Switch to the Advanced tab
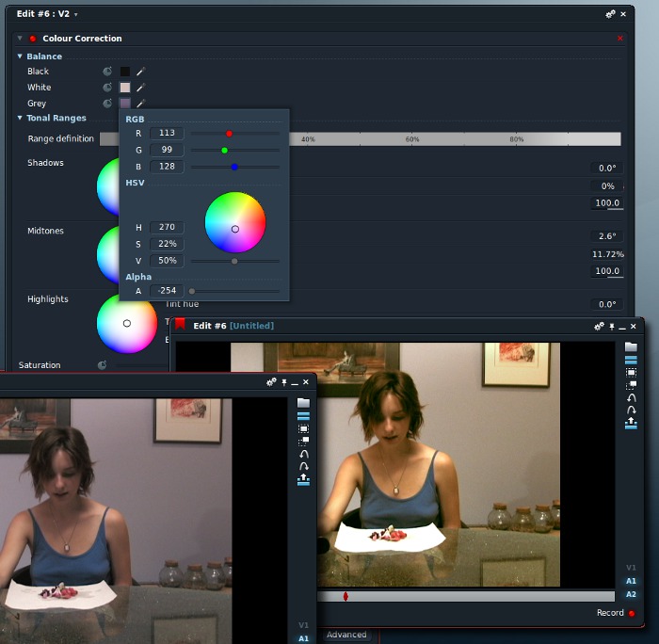The width and height of the screenshot is (659, 644). 346,635
